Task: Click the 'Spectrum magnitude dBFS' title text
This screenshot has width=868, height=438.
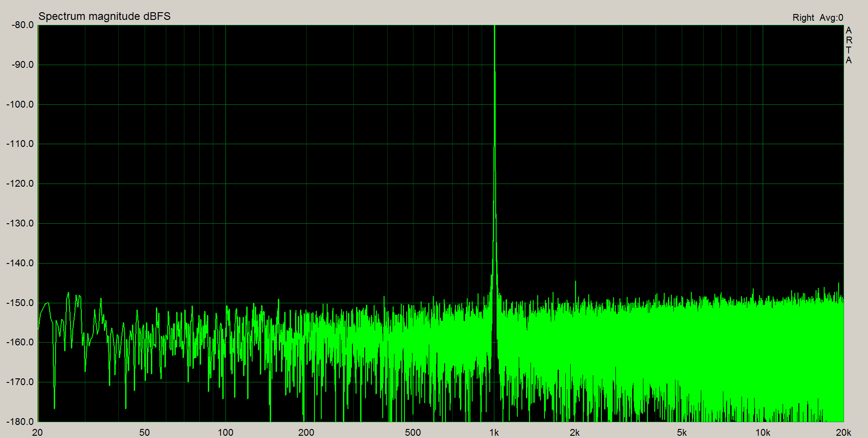Action: click(104, 16)
